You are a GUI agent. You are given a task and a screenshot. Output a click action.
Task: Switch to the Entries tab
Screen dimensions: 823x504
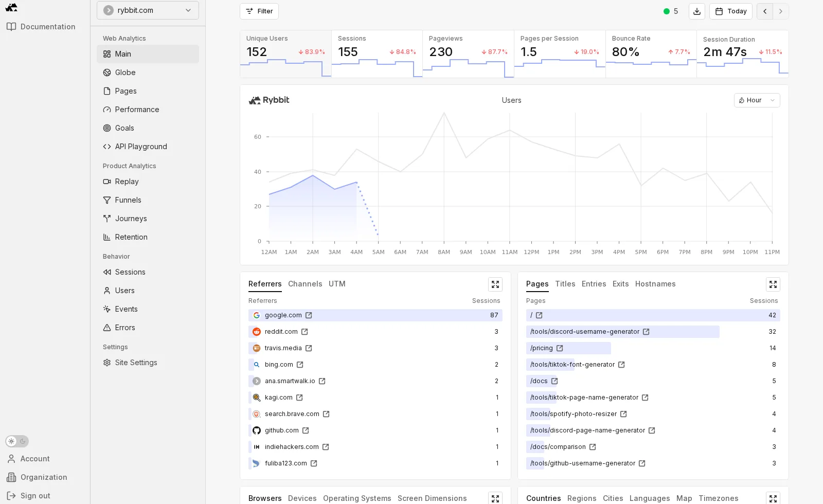(594, 284)
